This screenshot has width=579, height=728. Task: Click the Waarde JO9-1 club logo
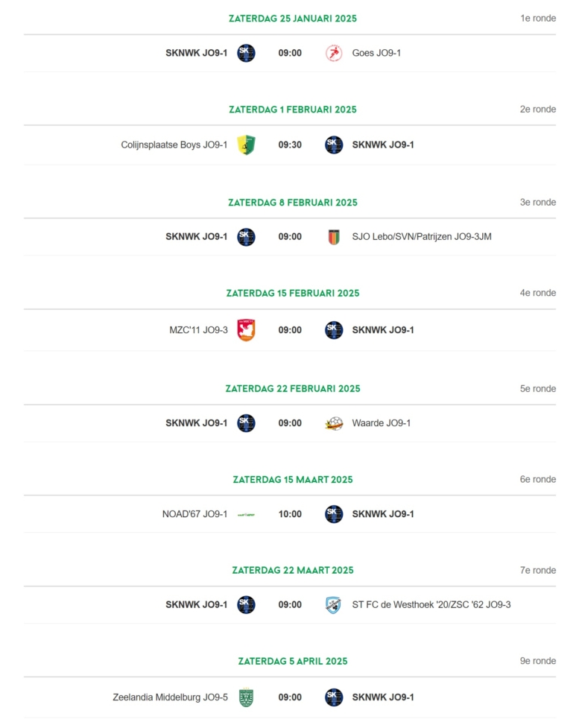[x=333, y=423]
